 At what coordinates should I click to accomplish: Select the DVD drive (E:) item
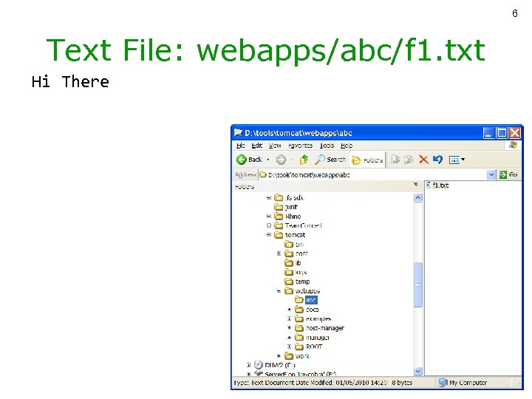[x=274, y=365]
